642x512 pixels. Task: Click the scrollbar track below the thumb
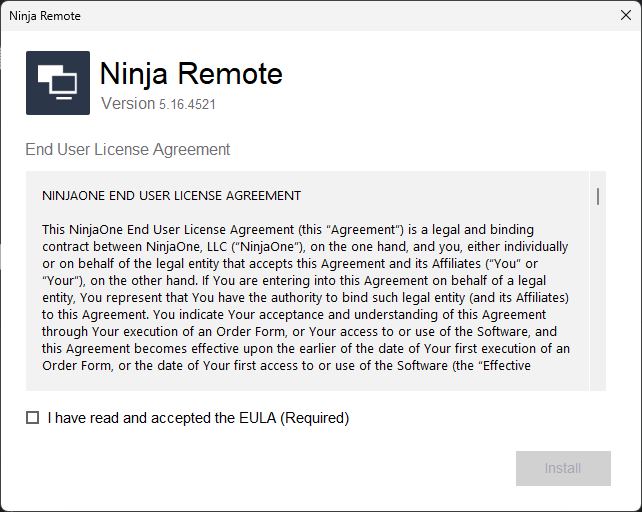point(598,300)
